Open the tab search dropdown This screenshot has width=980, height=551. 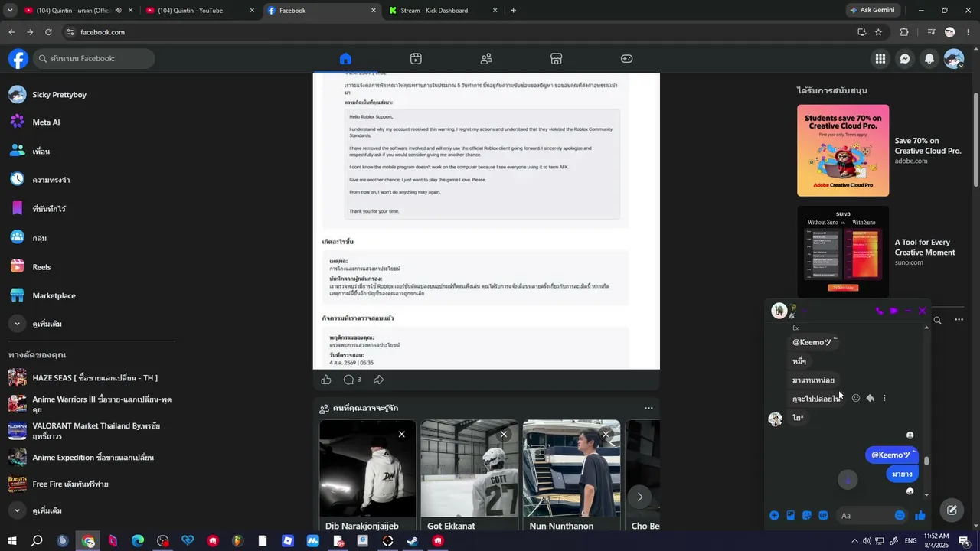tap(10, 11)
